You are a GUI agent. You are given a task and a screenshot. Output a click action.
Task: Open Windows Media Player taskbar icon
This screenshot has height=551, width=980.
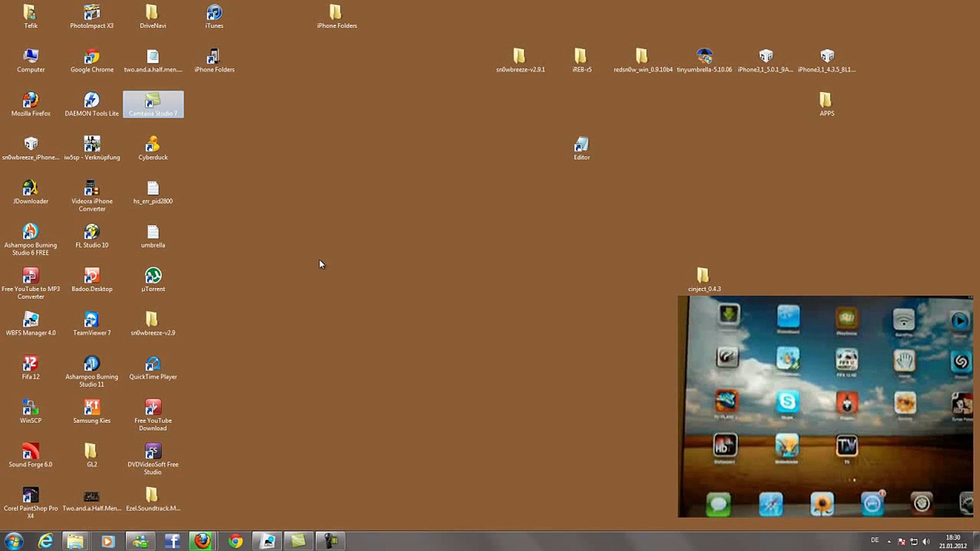point(108,541)
